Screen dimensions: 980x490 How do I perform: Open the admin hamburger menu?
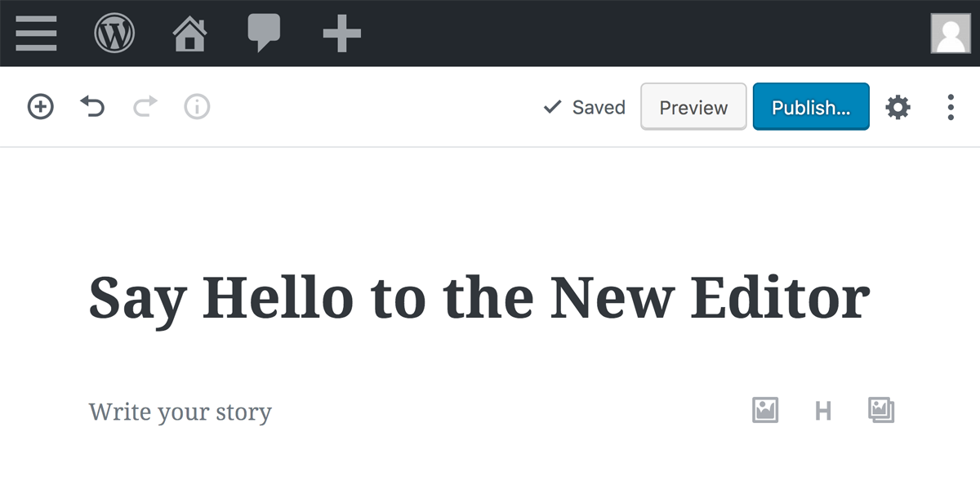(34, 33)
